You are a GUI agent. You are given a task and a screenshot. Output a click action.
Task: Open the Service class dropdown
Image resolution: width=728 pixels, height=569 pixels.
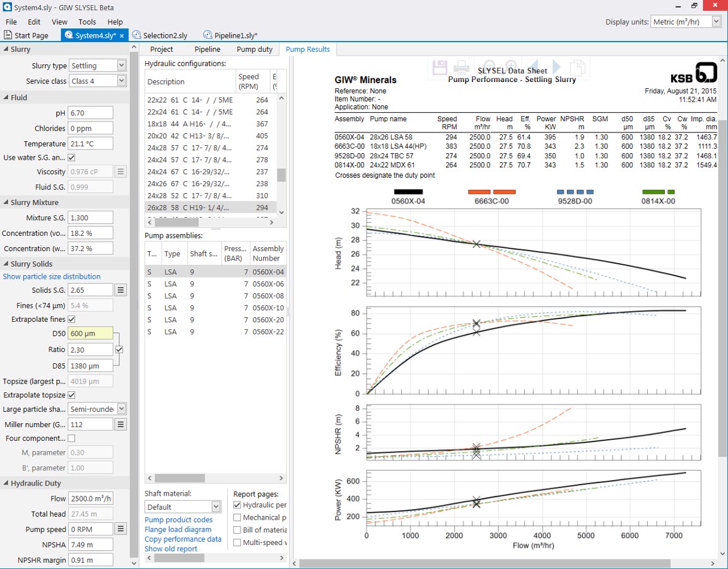coord(121,81)
